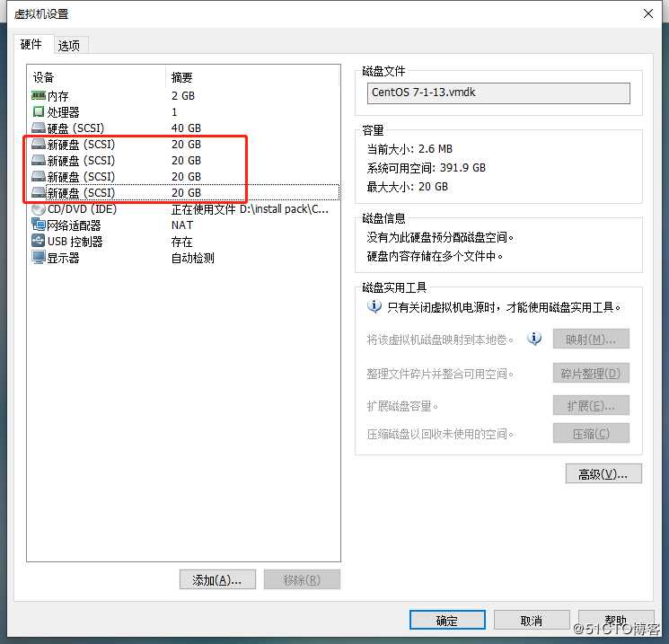
Task: Click the 正在使用文件 D:\install pack summary
Action: click(250, 209)
